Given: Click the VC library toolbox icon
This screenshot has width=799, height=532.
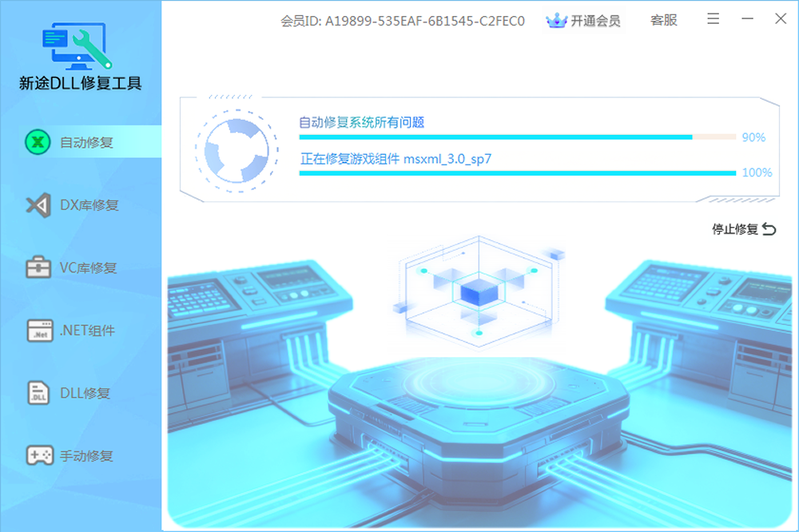Looking at the screenshot, I should [38, 268].
